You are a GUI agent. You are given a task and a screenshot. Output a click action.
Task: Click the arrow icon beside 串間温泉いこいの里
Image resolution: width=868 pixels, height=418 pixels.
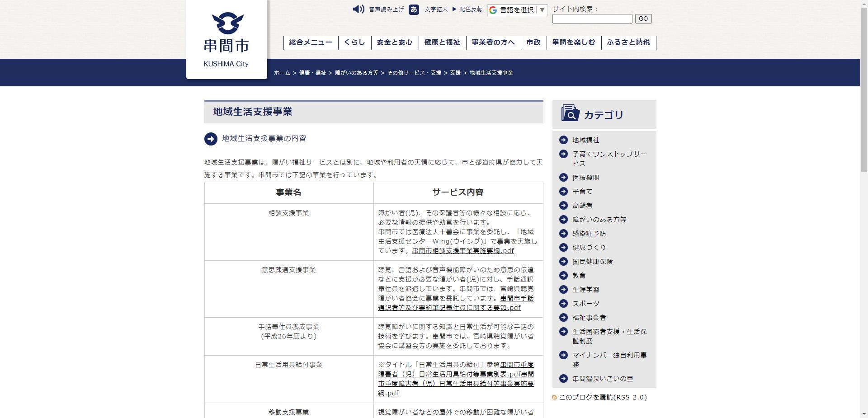pyautogui.click(x=564, y=379)
